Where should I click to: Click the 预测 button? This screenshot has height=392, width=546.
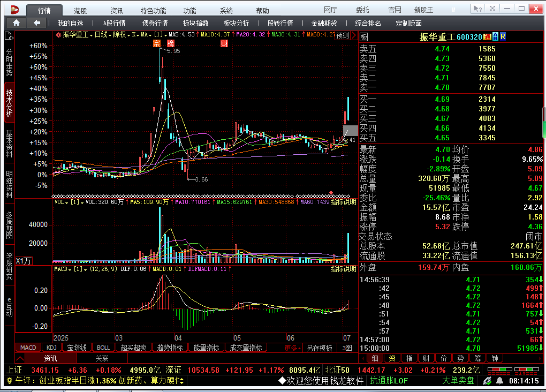pos(342,35)
